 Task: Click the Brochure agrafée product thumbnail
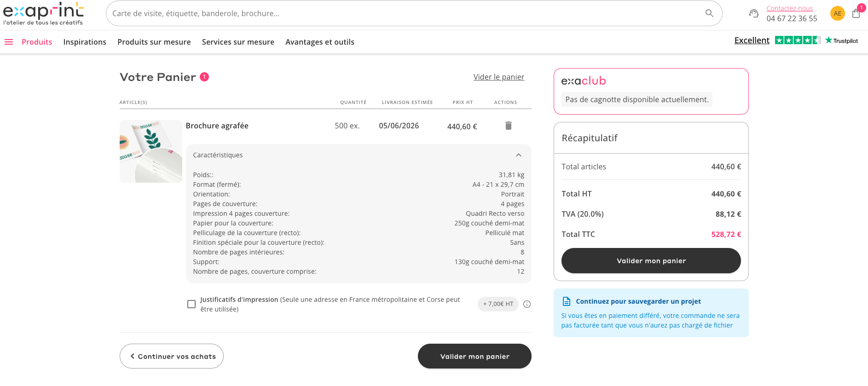tap(151, 151)
